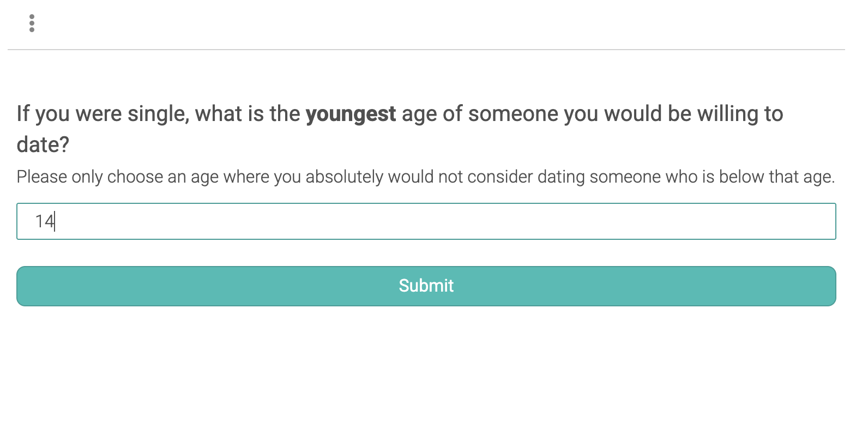This screenshot has height=423, width=868.
Task: Place cursor after 14 in the field
Action: 55,221
